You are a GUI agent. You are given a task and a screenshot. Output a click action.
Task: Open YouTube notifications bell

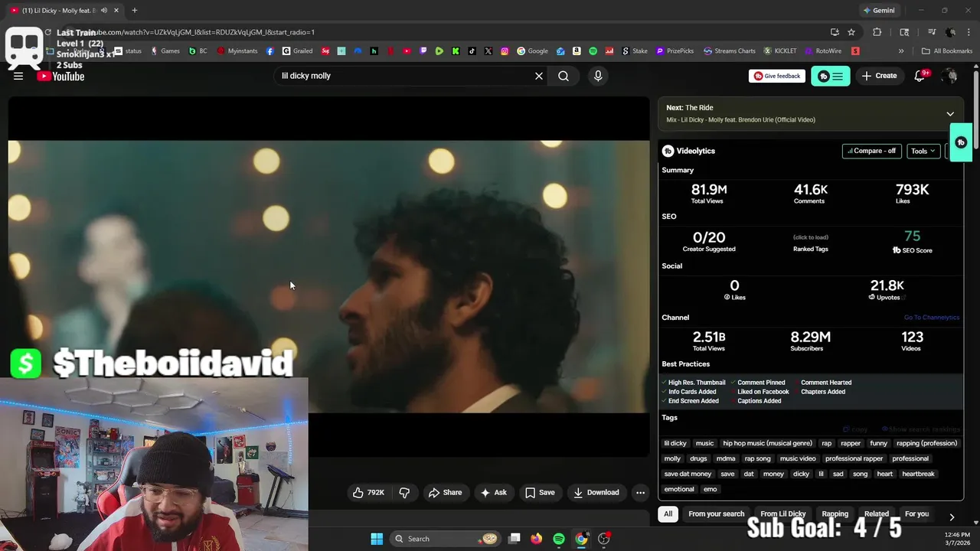pyautogui.click(x=920, y=76)
